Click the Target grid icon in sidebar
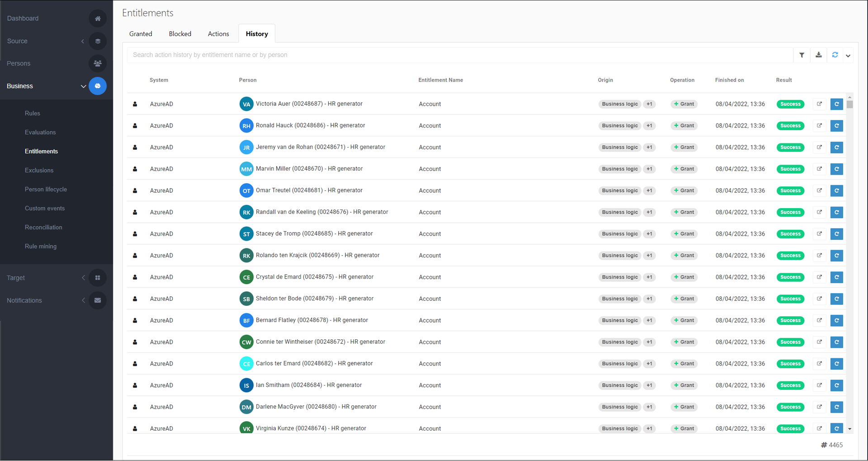The width and height of the screenshot is (868, 461). [98, 278]
